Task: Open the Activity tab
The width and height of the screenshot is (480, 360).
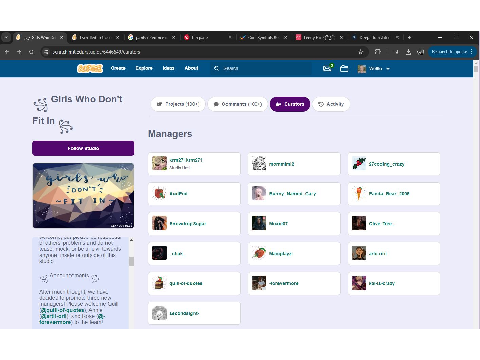Action: [x=331, y=104]
